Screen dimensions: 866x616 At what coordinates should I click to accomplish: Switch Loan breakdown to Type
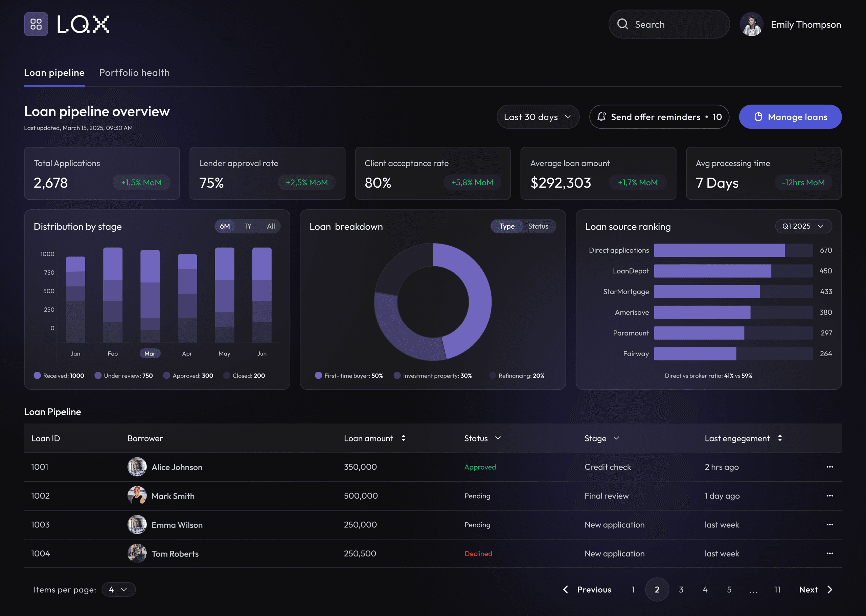[x=507, y=226]
